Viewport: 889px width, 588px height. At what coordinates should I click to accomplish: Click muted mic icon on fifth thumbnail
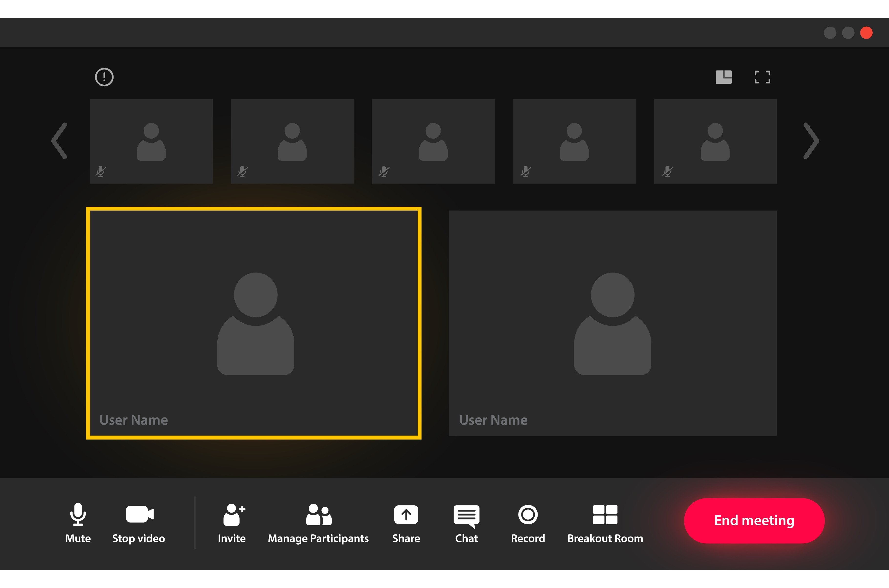pos(667,171)
